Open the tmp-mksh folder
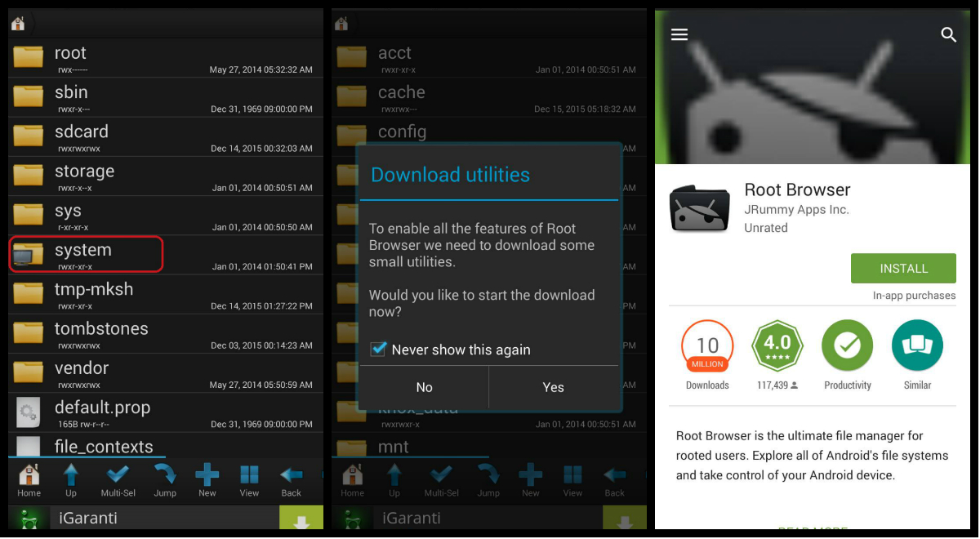Viewport: 980px width, 539px height. [166, 294]
